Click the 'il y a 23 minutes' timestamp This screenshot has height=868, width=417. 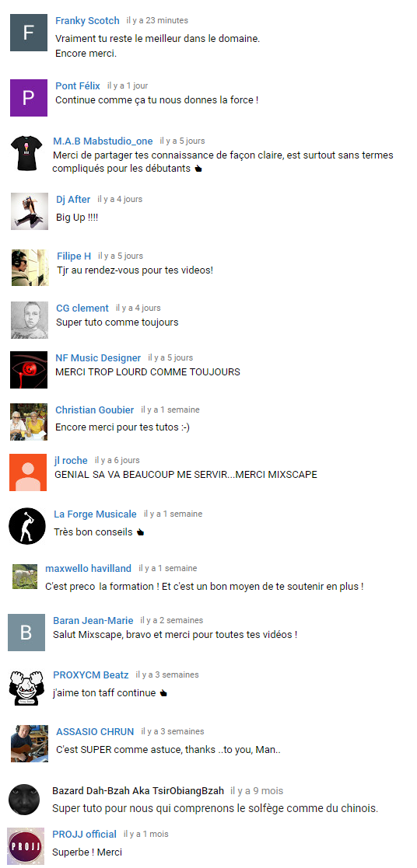157,20
